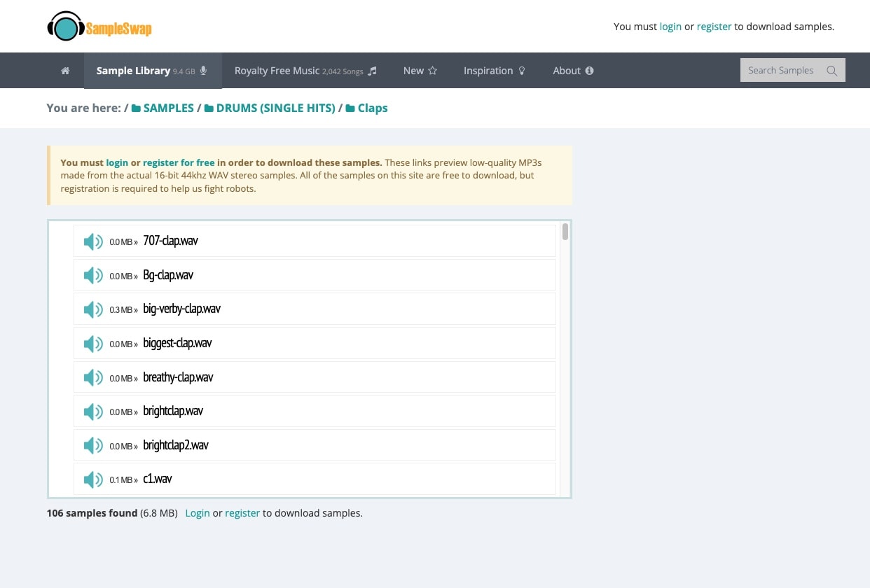870x588 pixels.
Task: Click the register link below sample list
Action: tap(242, 513)
